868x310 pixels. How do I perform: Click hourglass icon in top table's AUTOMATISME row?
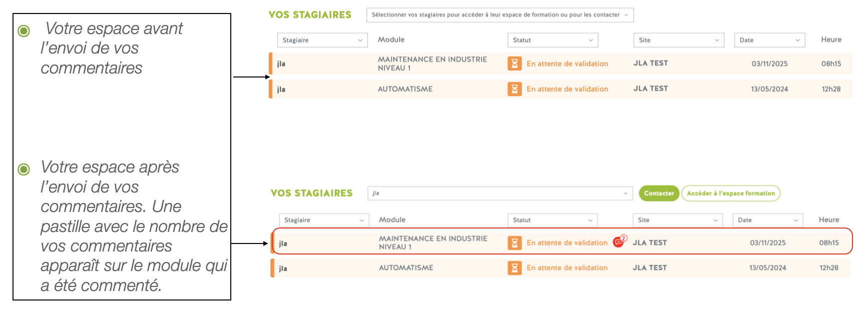[x=514, y=89]
